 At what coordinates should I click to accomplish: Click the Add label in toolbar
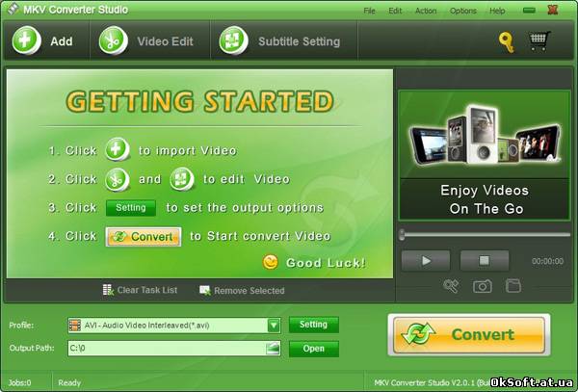(x=62, y=41)
